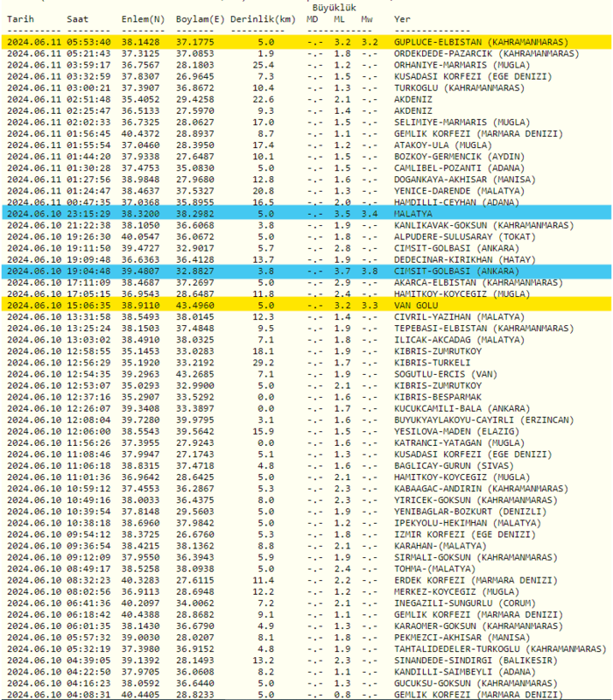The height and width of the screenshot is (700, 613).
Task: Select the blue highlighted MALATYA row
Action: point(306,213)
